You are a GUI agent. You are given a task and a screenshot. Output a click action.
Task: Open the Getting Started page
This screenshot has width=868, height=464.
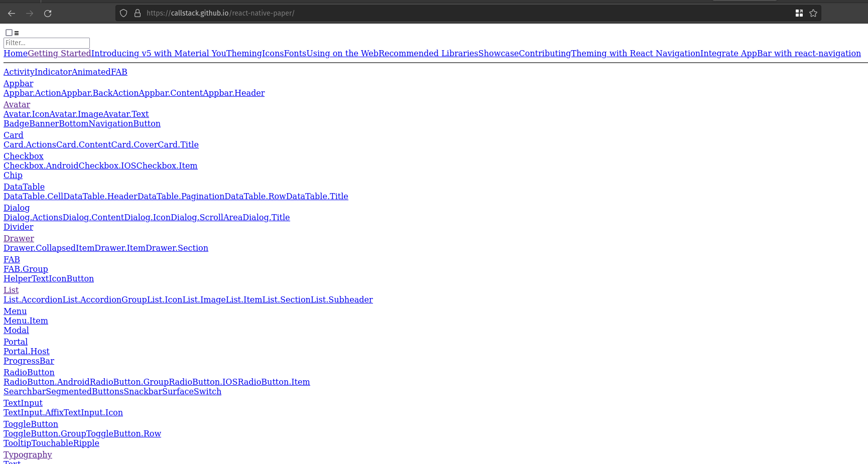point(60,53)
